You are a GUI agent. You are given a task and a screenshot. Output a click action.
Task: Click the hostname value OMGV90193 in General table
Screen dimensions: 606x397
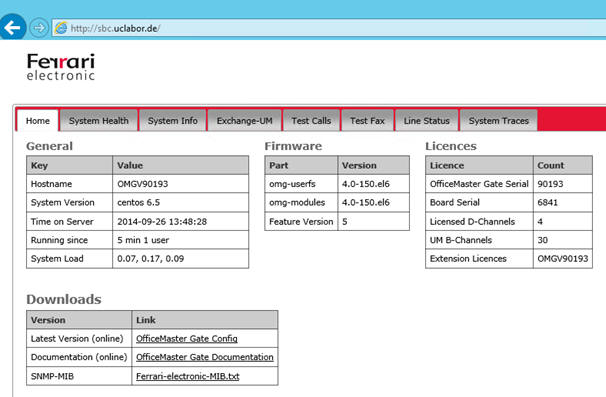[x=180, y=184]
